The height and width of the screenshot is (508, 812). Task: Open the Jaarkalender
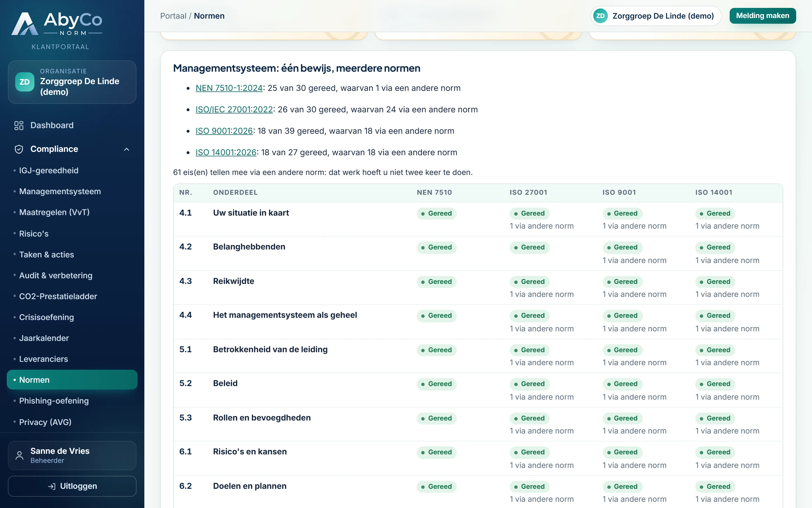[x=72, y=338]
